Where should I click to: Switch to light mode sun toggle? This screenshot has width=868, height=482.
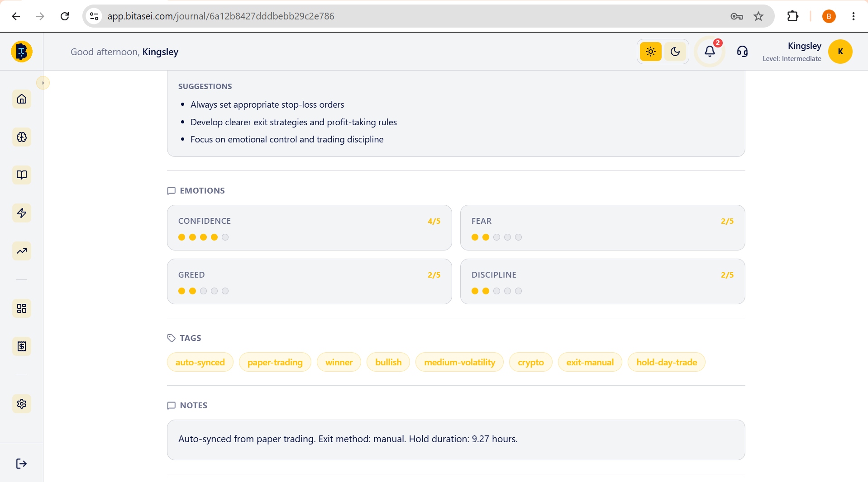click(x=651, y=52)
